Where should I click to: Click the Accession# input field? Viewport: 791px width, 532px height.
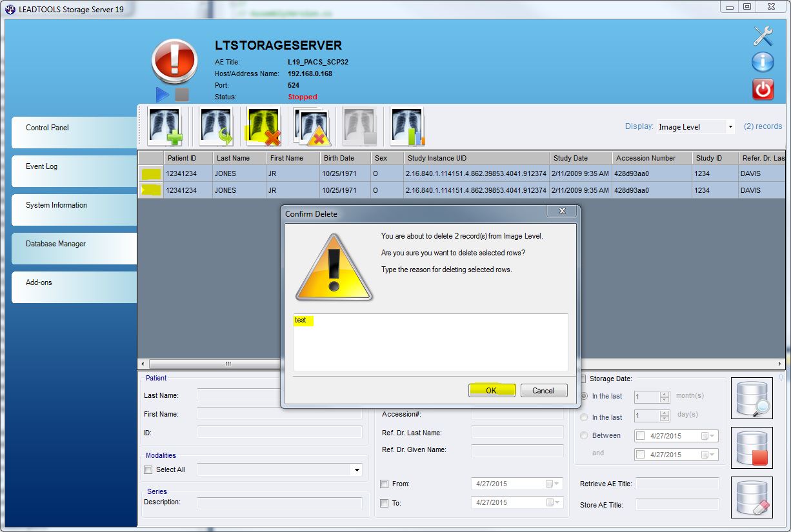tap(517, 414)
